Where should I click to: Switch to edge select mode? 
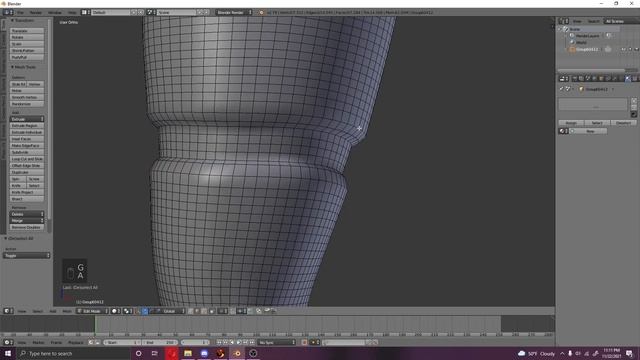coord(197,311)
